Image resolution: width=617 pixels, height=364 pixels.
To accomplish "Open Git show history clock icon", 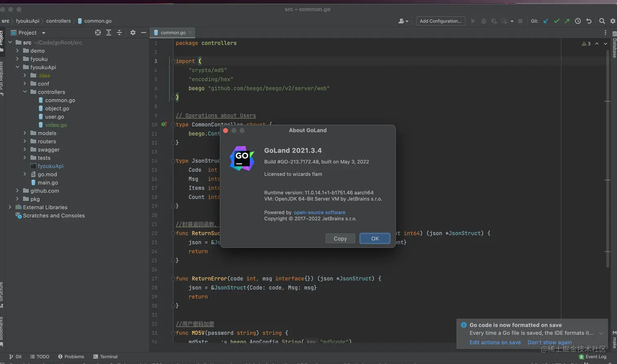I will [578, 21].
